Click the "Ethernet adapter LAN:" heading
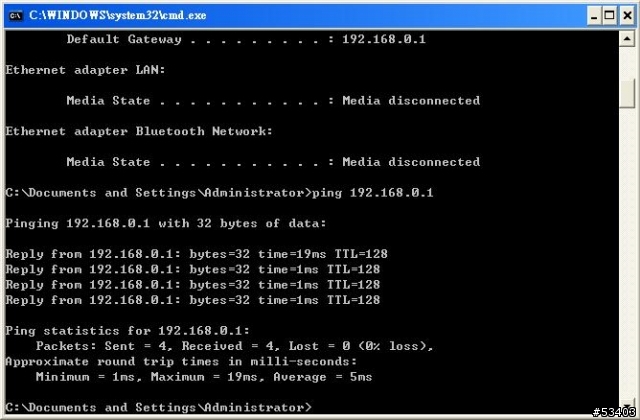 click(85, 70)
